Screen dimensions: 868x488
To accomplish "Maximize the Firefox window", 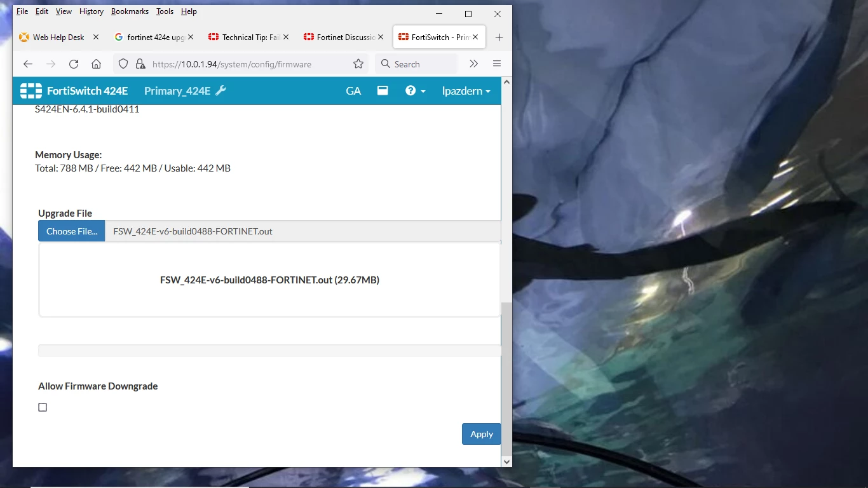I will (x=468, y=14).
